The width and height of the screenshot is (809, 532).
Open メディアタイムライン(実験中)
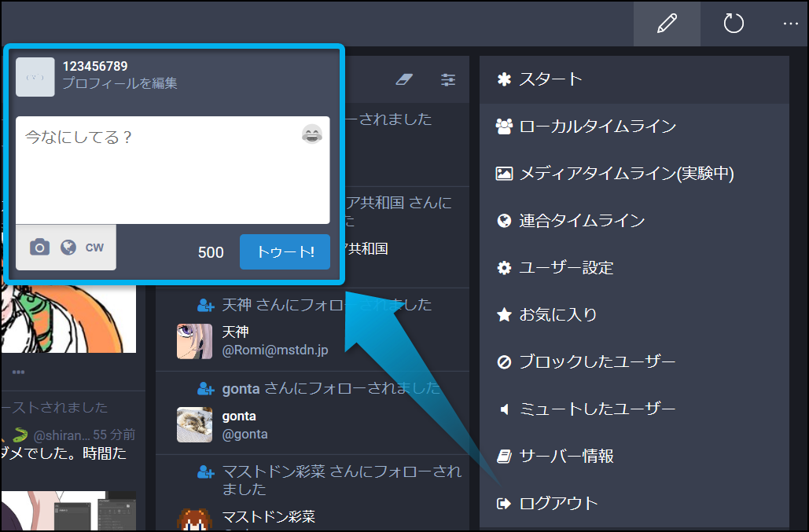pyautogui.click(x=626, y=174)
